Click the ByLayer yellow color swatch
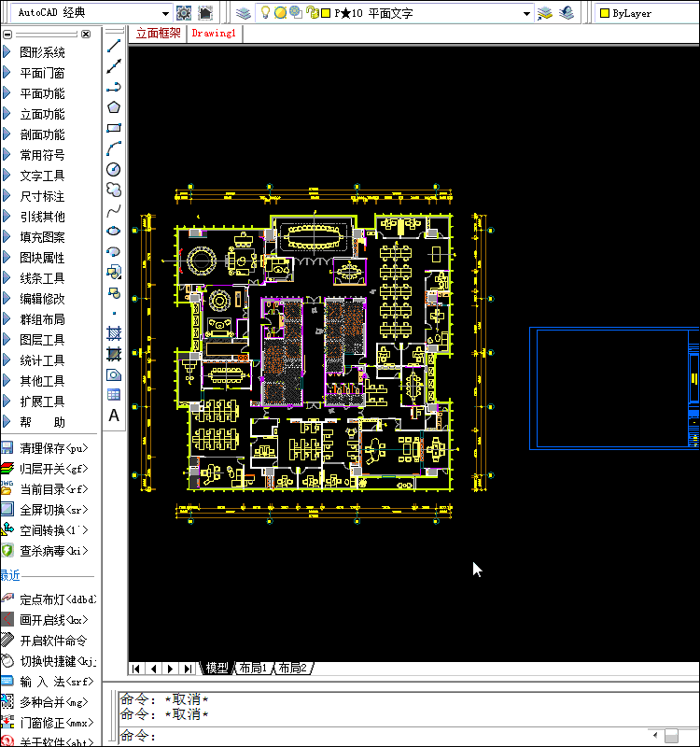The image size is (700, 747). point(605,14)
